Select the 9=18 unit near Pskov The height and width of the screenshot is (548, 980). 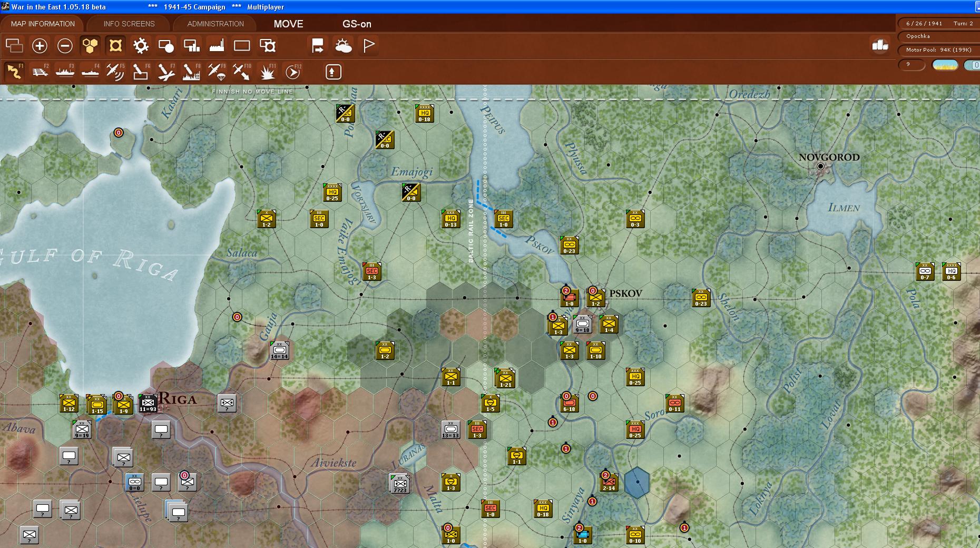582,324
